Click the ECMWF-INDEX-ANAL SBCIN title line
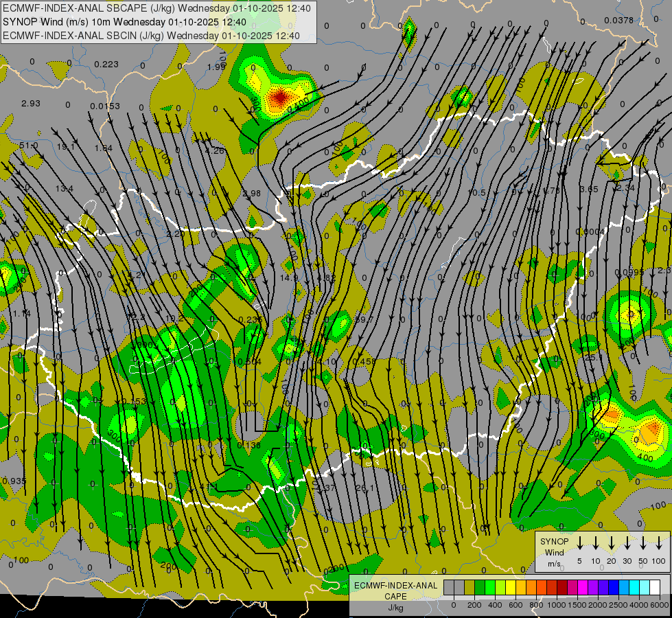Image resolution: width=672 pixels, height=618 pixels. point(151,35)
